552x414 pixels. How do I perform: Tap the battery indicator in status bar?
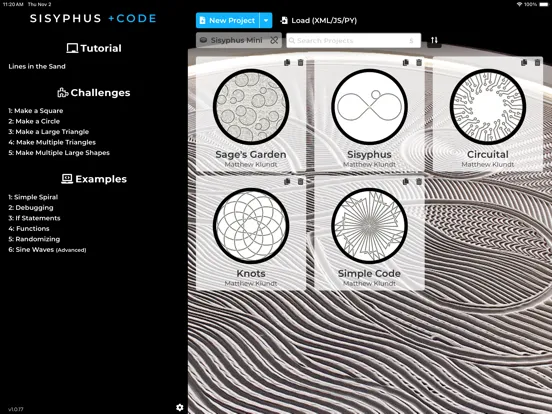[x=544, y=4]
